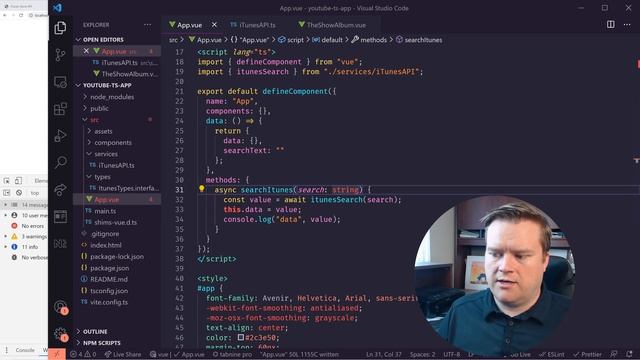Open the Remote Explorer view
The image size is (640, 360).
coord(60,82)
